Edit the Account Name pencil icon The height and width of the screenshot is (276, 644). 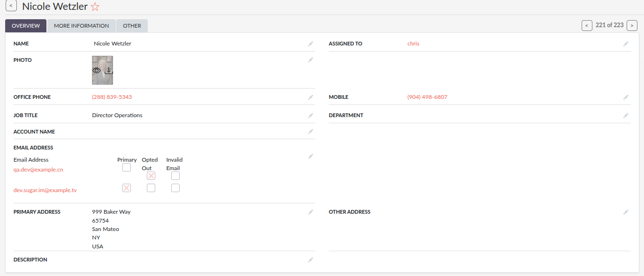point(311,132)
